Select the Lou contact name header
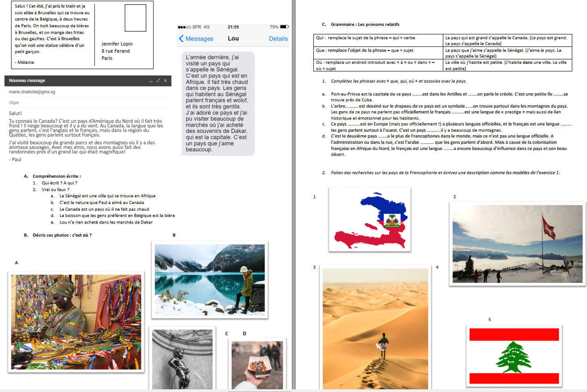 (x=233, y=39)
